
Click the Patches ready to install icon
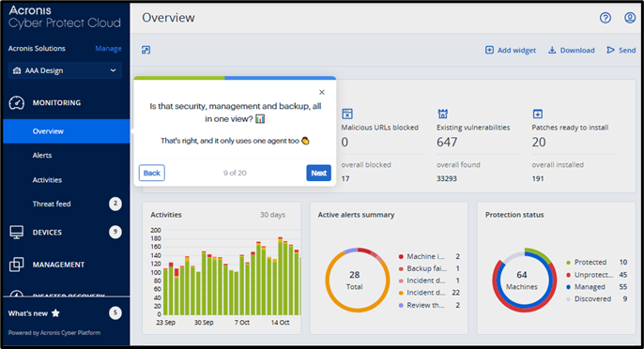(x=538, y=114)
